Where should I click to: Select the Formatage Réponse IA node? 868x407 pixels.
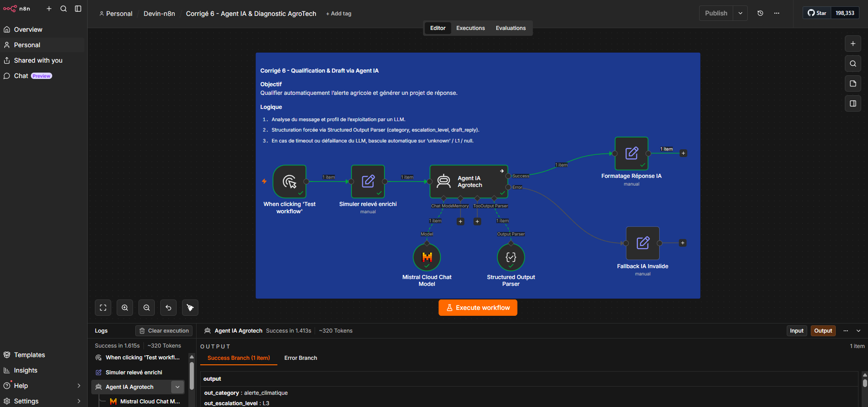coord(631,153)
